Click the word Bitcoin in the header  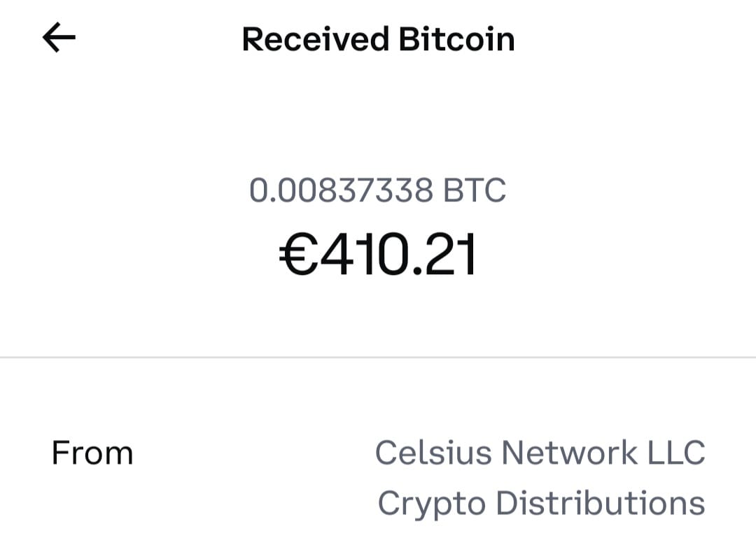click(456, 39)
